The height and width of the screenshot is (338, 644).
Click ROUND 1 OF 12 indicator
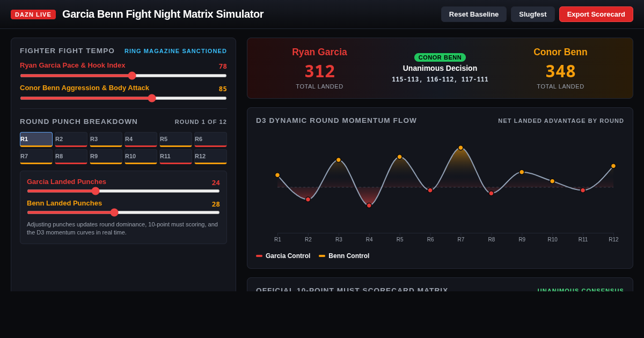(x=201, y=122)
